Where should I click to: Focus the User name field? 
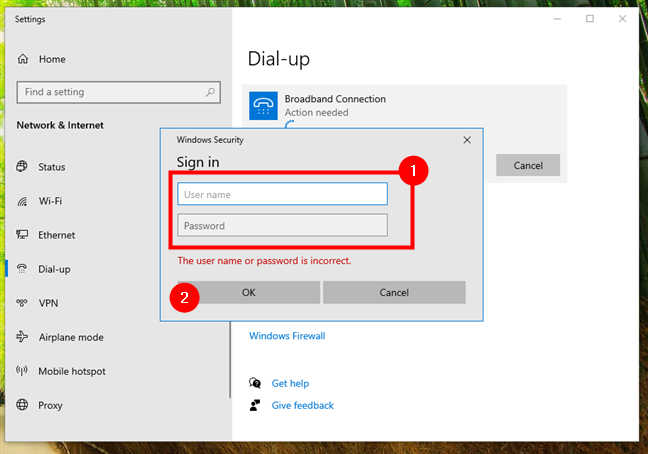click(283, 194)
